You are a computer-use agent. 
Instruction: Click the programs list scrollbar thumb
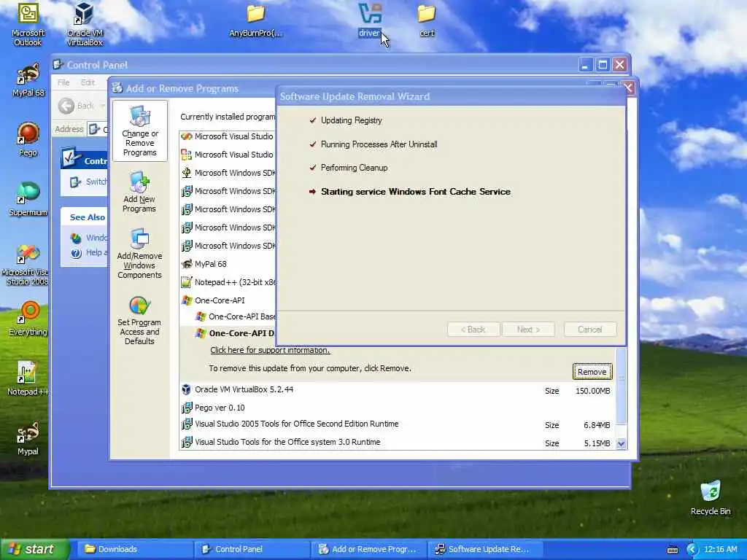pyautogui.click(x=621, y=386)
